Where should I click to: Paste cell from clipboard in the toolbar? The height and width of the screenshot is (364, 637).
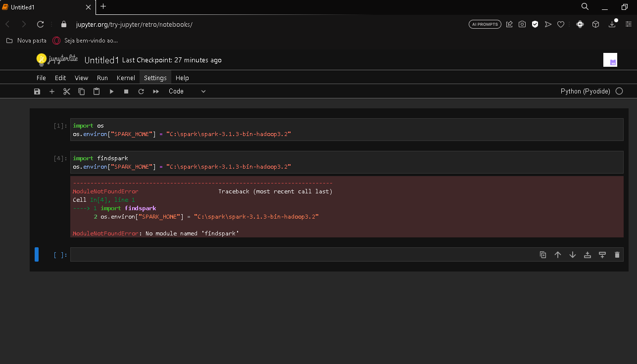coord(97,91)
